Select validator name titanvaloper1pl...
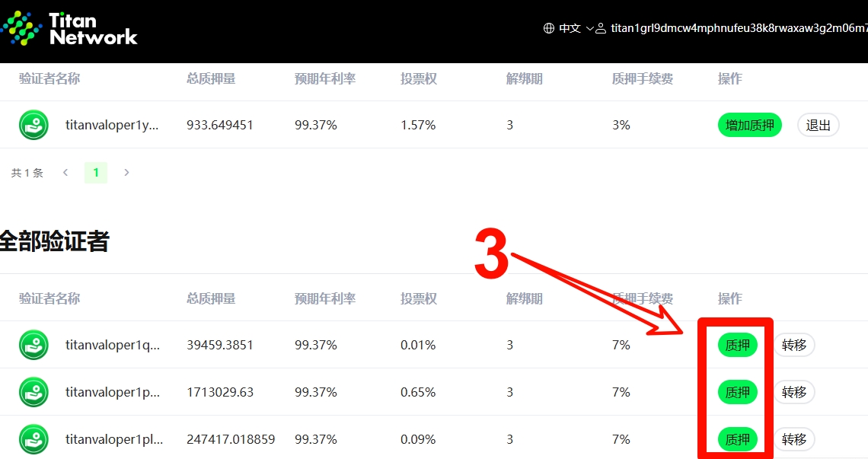Image resolution: width=868 pixels, height=459 pixels. click(x=114, y=439)
